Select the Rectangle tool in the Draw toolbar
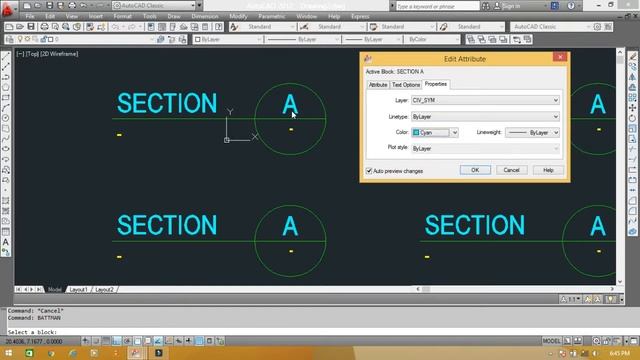 pos(6,98)
